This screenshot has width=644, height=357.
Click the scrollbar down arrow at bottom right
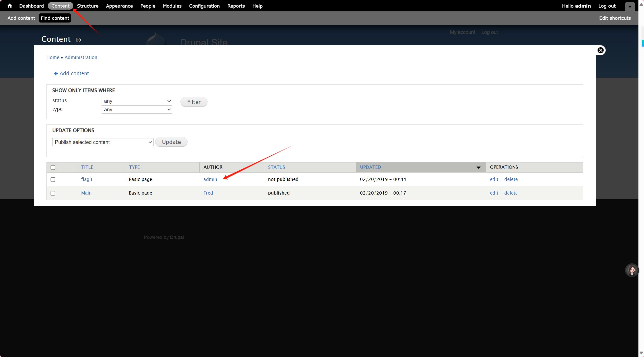point(641,353)
